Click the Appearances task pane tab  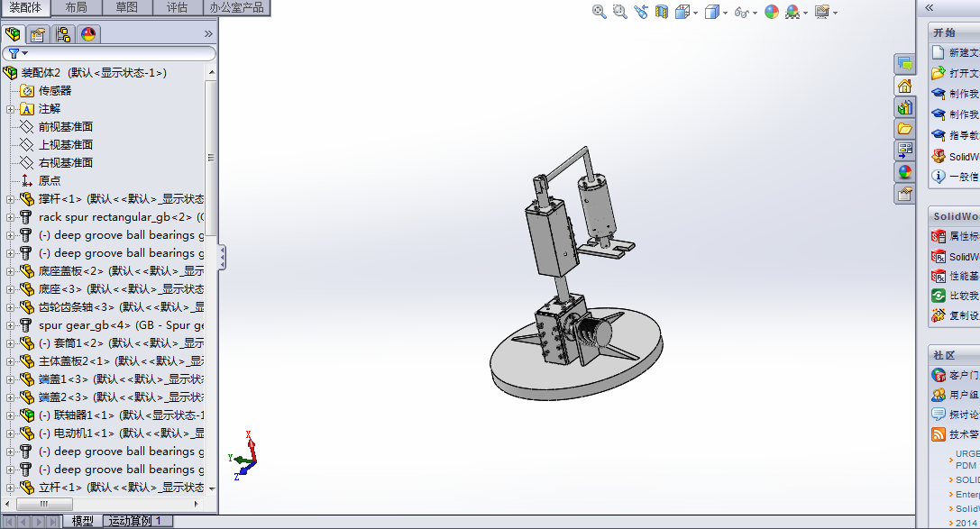click(905, 172)
